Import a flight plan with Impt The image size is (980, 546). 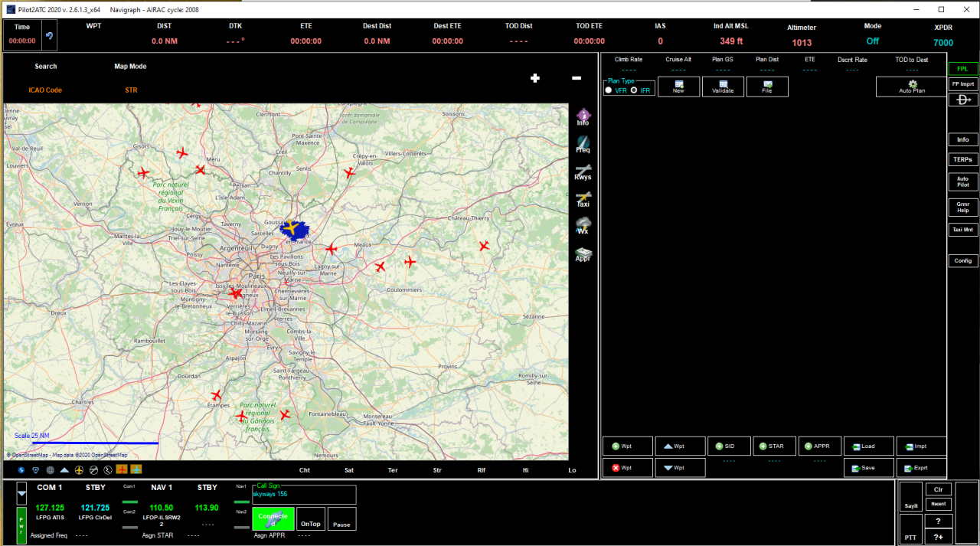click(922, 446)
